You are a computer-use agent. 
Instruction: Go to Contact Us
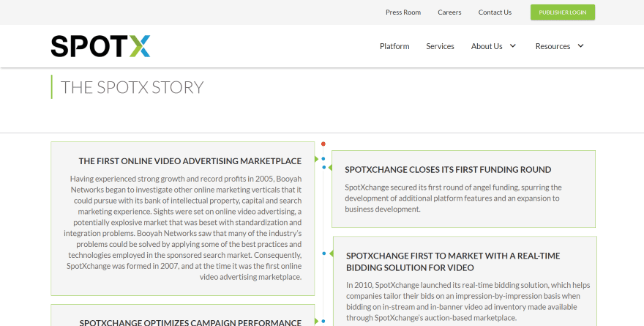(x=495, y=12)
